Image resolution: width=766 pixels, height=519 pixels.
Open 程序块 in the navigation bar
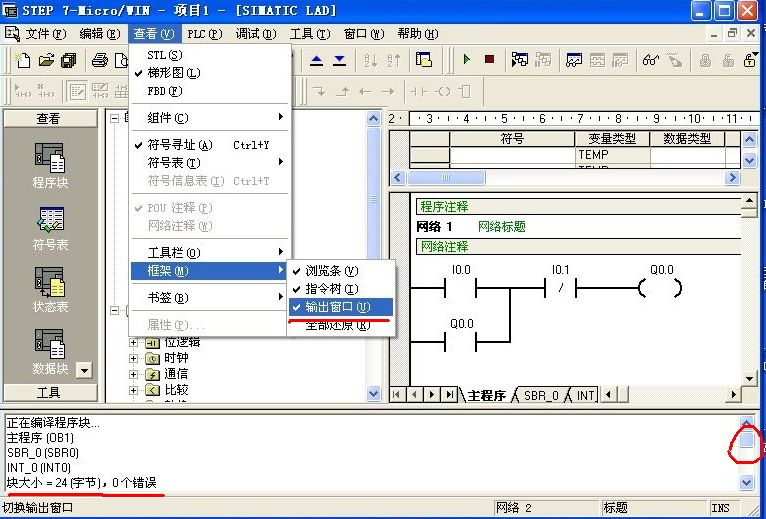[50, 165]
